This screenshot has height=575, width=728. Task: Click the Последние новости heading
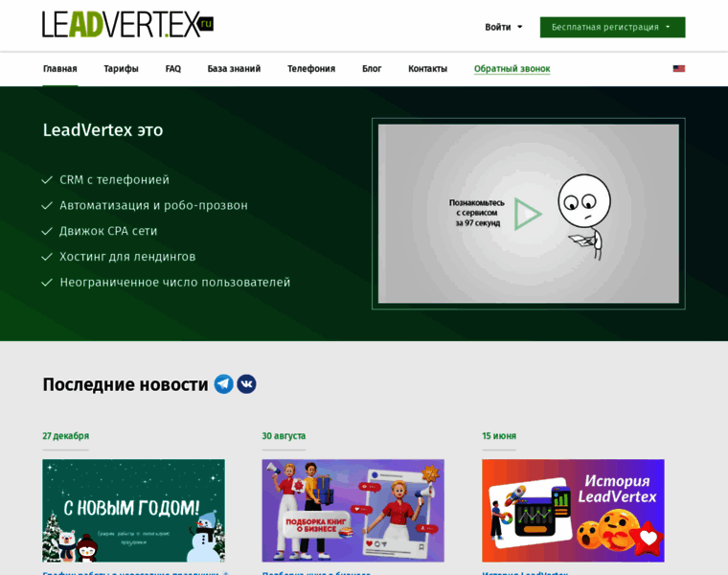click(125, 384)
